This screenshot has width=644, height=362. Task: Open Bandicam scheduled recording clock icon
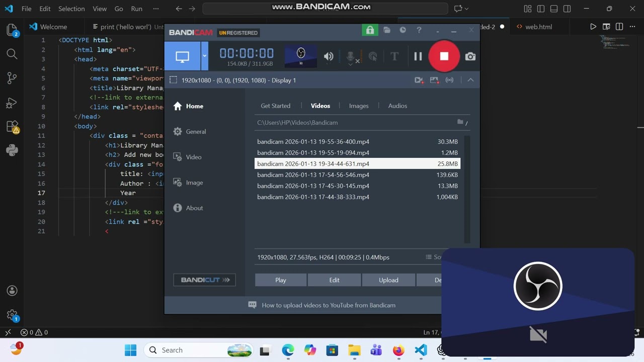[x=403, y=30]
